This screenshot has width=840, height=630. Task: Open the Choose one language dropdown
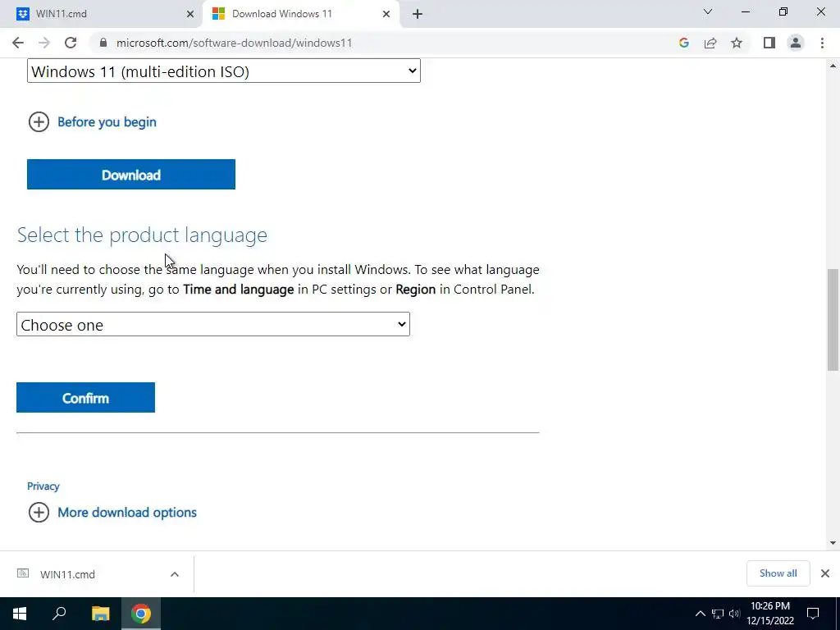pyautogui.click(x=213, y=324)
